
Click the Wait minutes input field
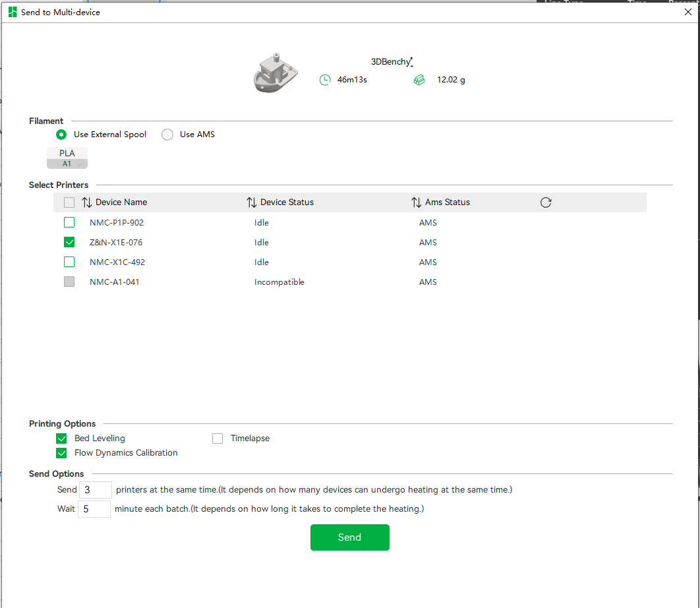94,509
